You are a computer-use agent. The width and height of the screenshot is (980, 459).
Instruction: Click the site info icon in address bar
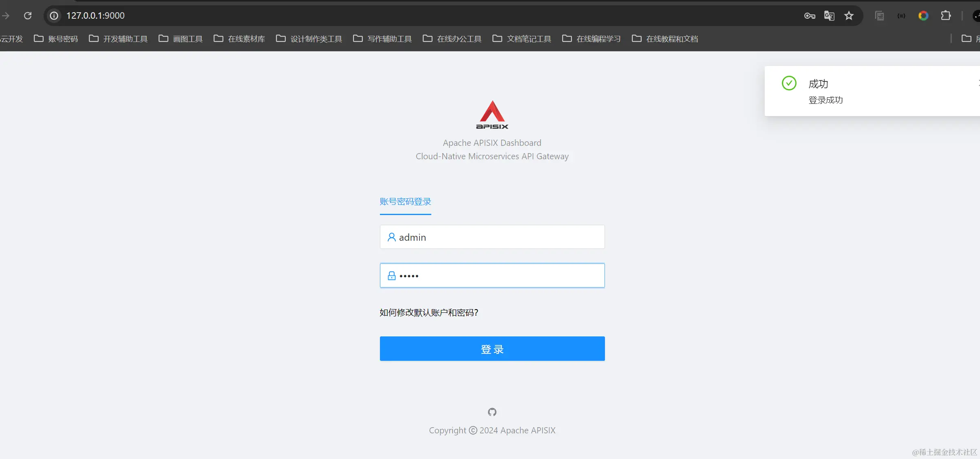click(54, 15)
